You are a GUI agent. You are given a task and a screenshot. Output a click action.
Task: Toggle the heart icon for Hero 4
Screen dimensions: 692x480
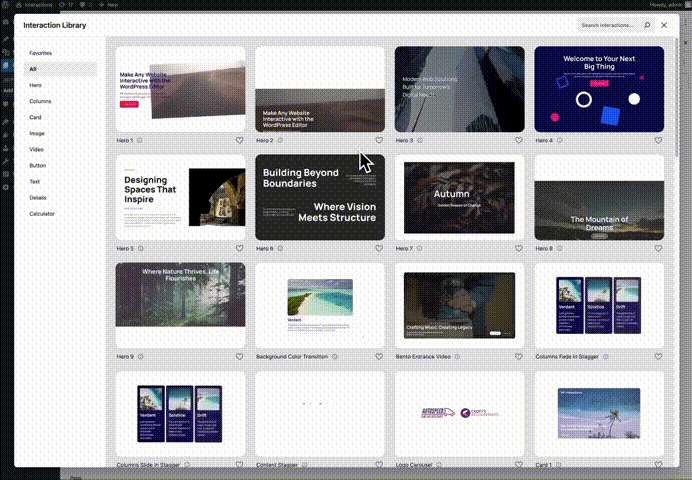pos(658,141)
